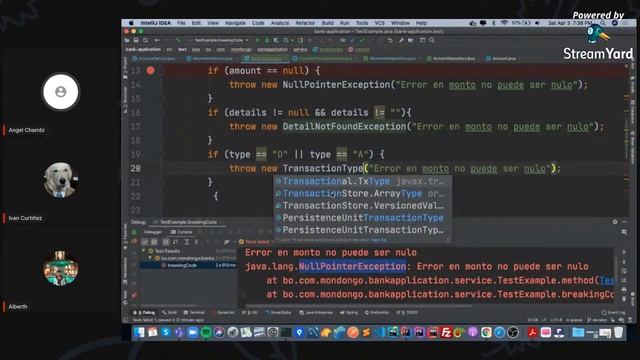Toggle show passed tests checkmark
The height and width of the screenshot is (360, 640).
[x=144, y=242]
